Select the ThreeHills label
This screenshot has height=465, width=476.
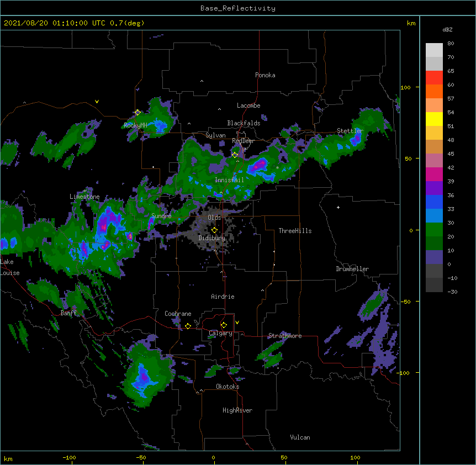(x=295, y=231)
